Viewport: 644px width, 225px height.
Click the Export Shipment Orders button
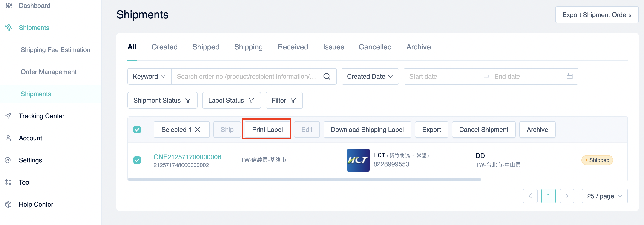[597, 15]
